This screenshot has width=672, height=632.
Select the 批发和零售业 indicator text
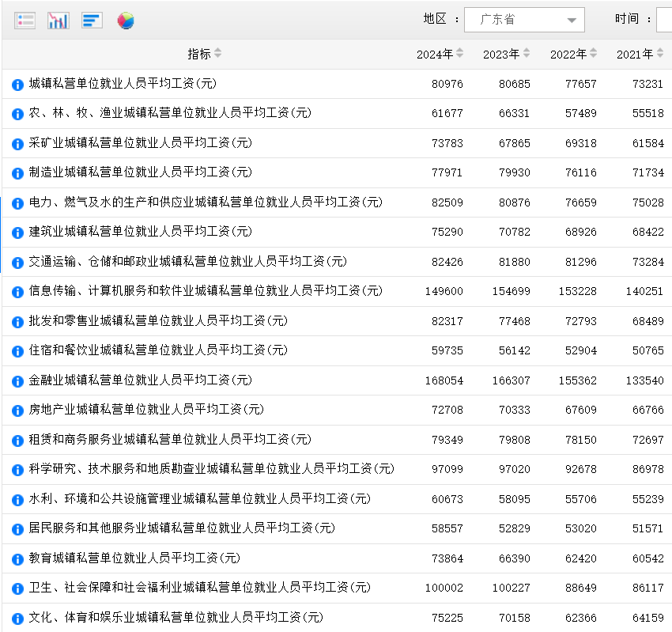[x=158, y=320]
